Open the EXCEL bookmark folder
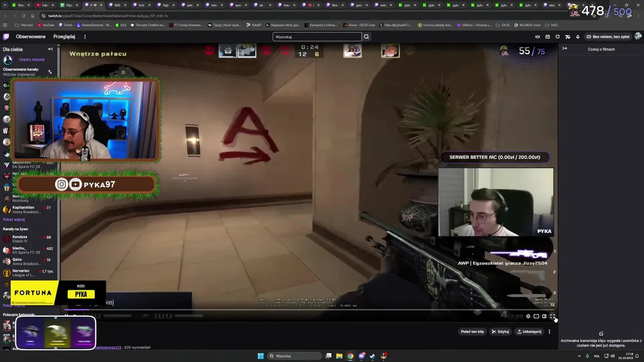 [503, 25]
